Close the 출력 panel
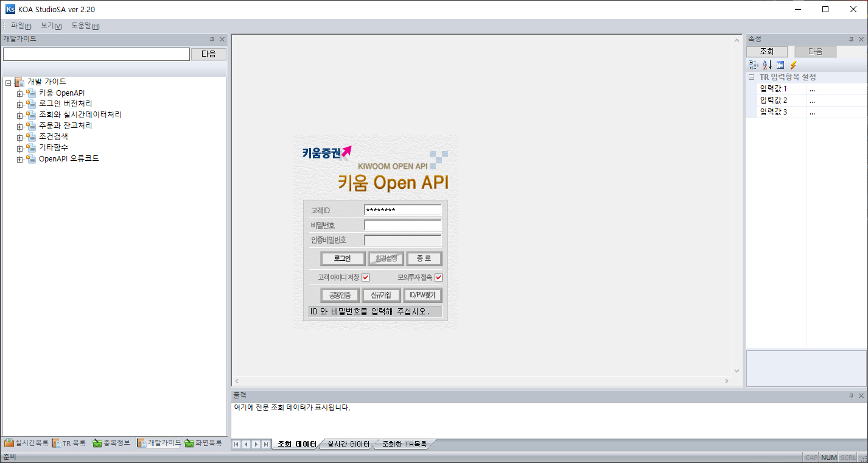This screenshot has height=463, width=868. coord(861,395)
